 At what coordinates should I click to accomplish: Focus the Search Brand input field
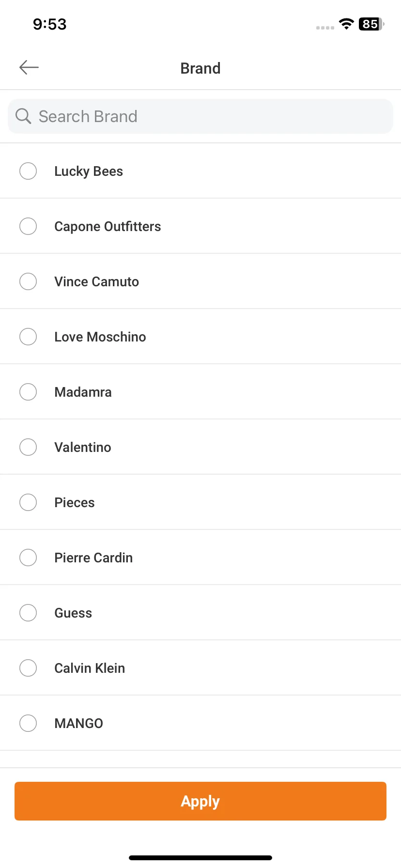(x=200, y=116)
